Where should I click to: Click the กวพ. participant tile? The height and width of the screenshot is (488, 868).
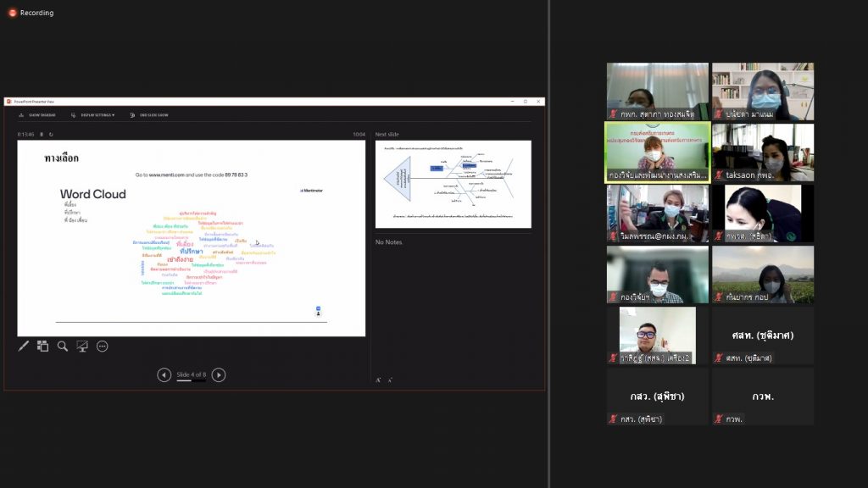(762, 396)
